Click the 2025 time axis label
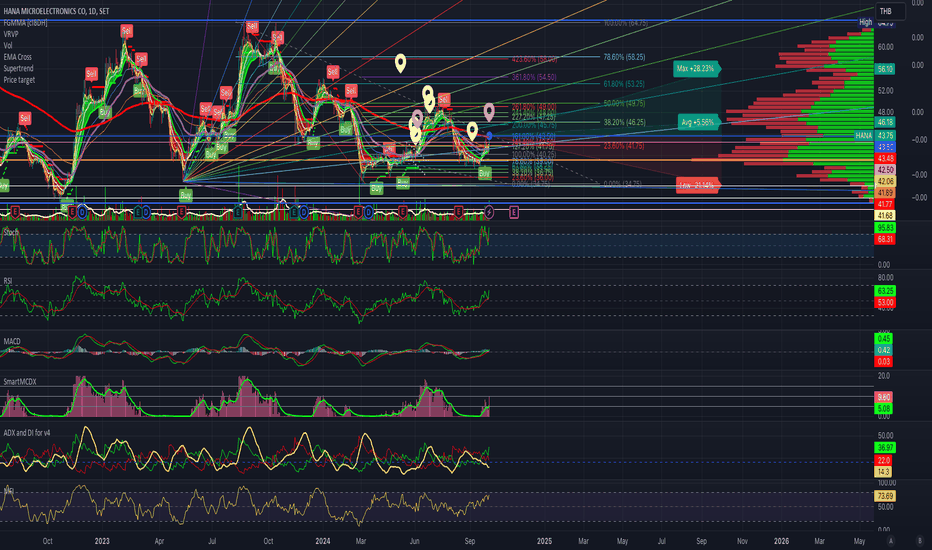 click(x=544, y=541)
